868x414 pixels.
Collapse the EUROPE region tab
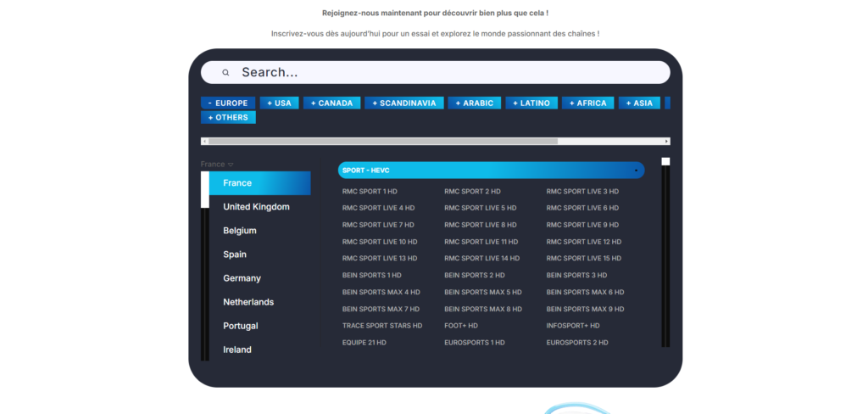pyautogui.click(x=228, y=103)
